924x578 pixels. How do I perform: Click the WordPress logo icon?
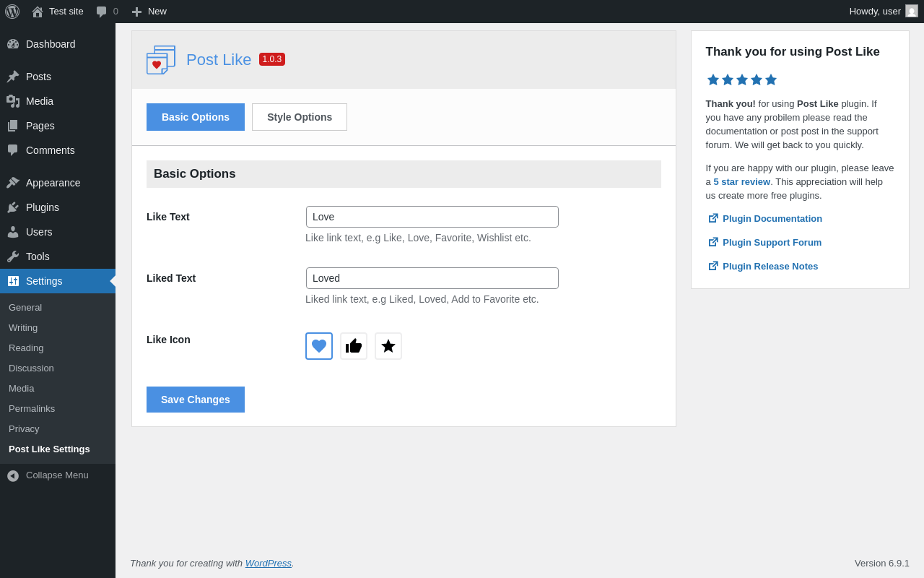(12, 12)
